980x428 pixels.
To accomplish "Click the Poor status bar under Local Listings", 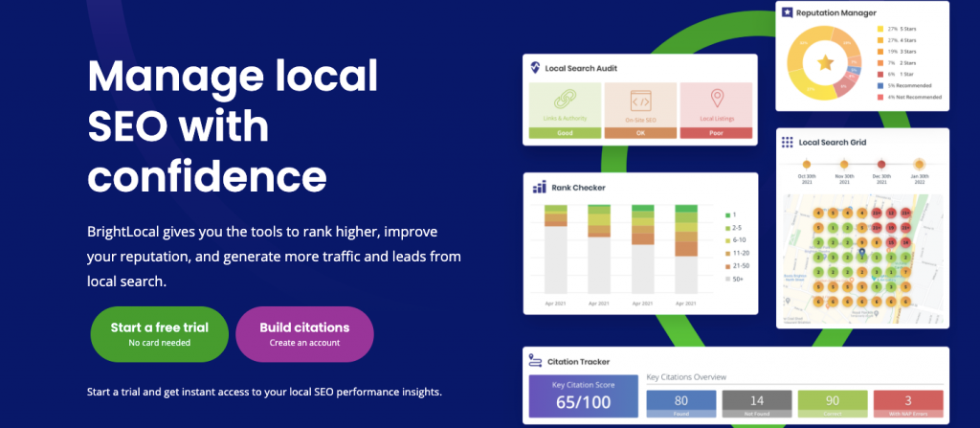I will point(716,133).
